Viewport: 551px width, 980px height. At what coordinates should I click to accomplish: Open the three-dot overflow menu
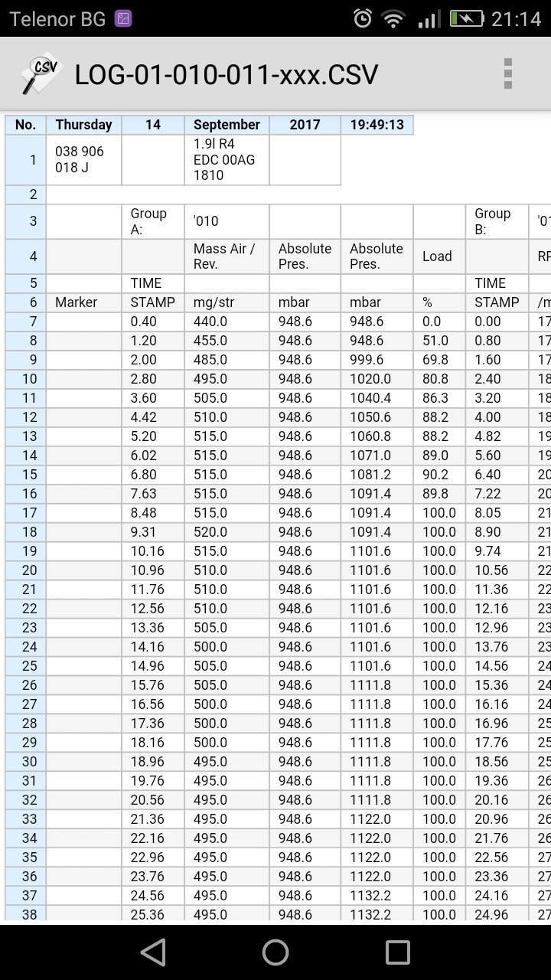tap(507, 74)
